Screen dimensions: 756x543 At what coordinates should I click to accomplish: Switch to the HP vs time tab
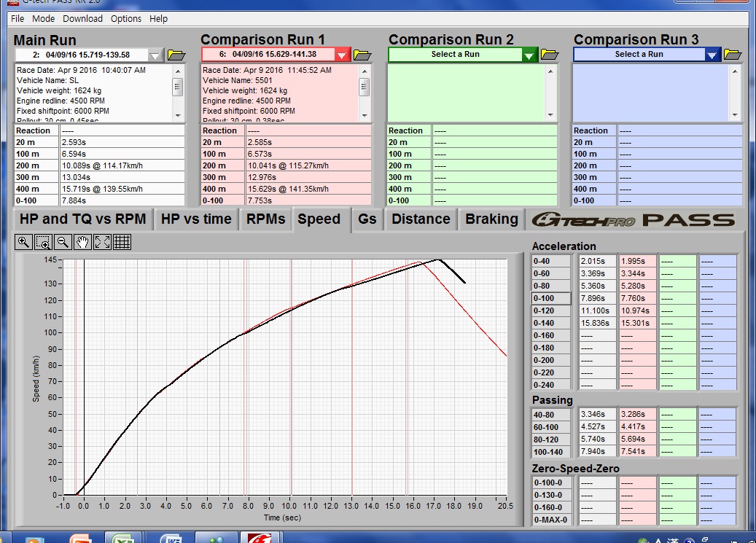pos(196,219)
